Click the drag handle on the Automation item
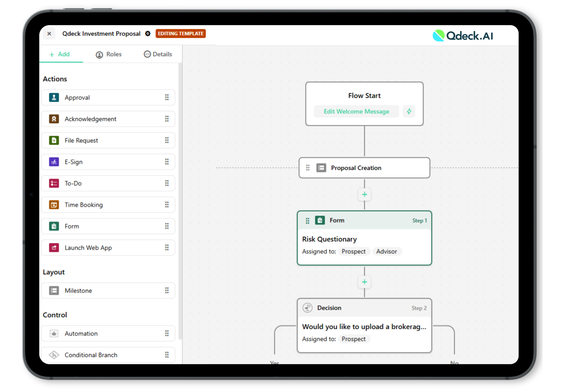The height and width of the screenshot is (392, 565). 167,333
